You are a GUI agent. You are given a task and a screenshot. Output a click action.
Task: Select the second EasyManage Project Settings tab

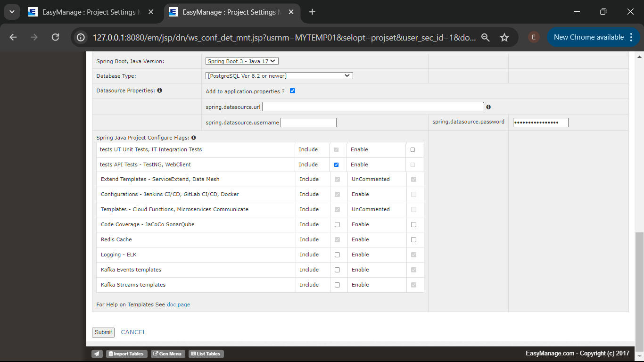(x=232, y=12)
